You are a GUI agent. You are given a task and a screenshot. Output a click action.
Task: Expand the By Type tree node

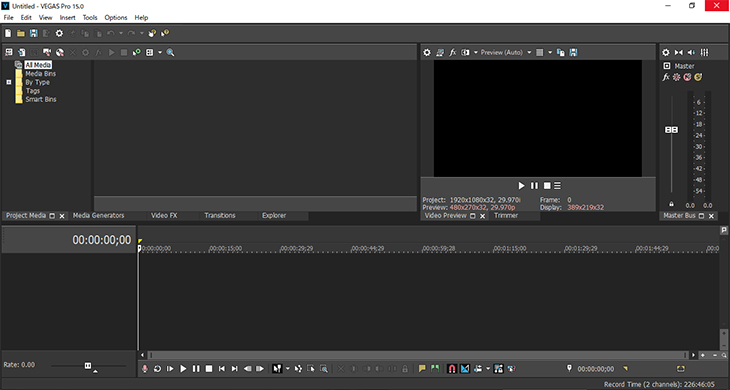pos(8,82)
